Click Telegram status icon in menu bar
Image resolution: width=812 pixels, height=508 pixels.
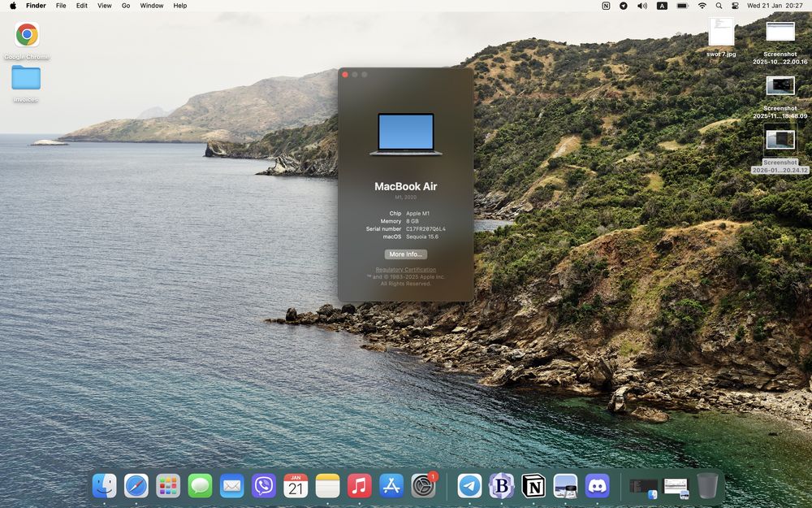(624, 6)
